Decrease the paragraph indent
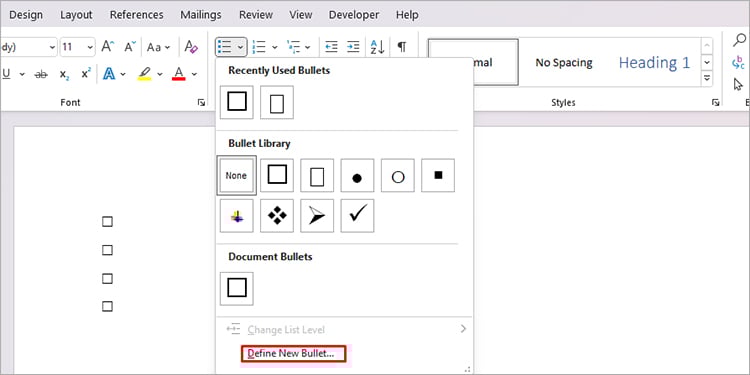Image resolution: width=750 pixels, height=375 pixels. pos(331,47)
